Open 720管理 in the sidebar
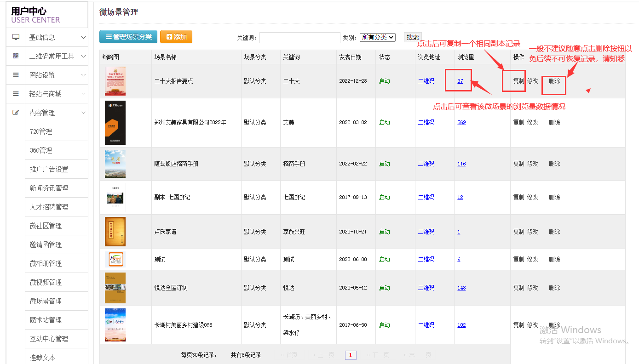Image resolution: width=639 pixels, height=364 pixels. pyautogui.click(x=41, y=132)
